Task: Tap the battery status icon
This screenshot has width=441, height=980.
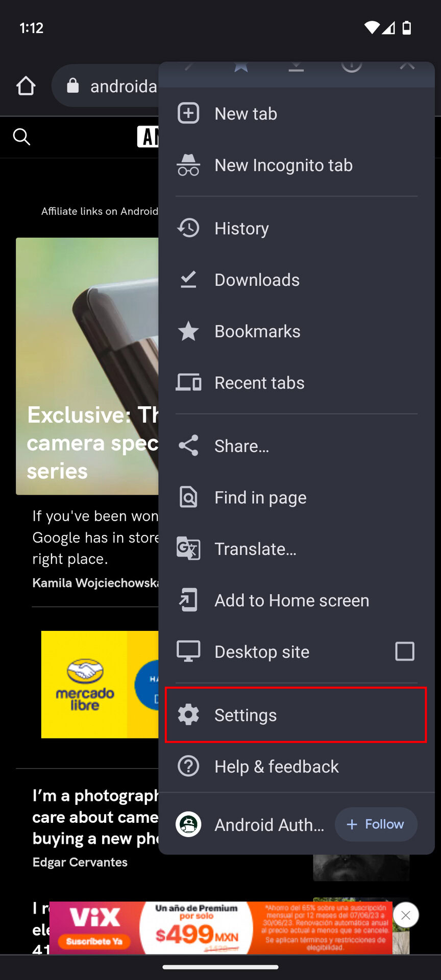Action: [407, 28]
